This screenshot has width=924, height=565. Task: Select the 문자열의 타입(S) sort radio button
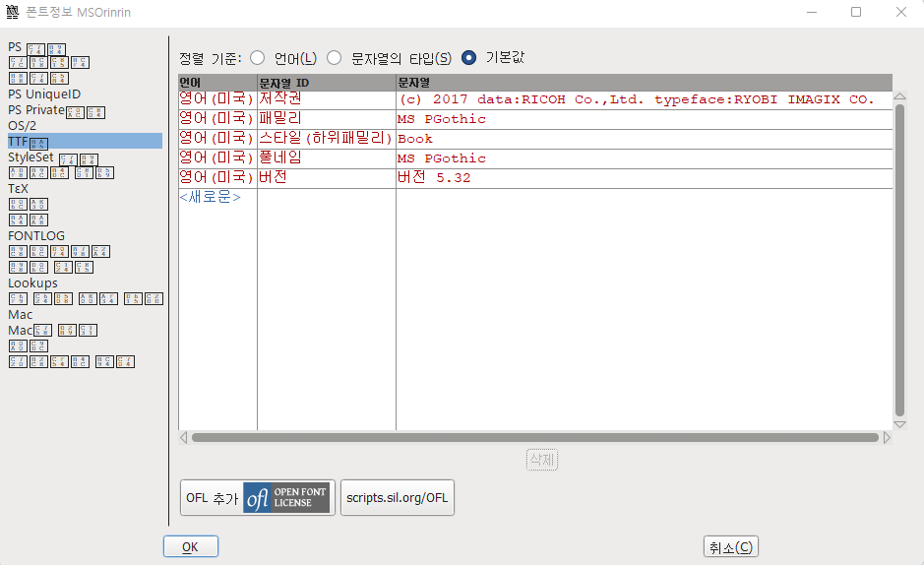pyautogui.click(x=335, y=58)
